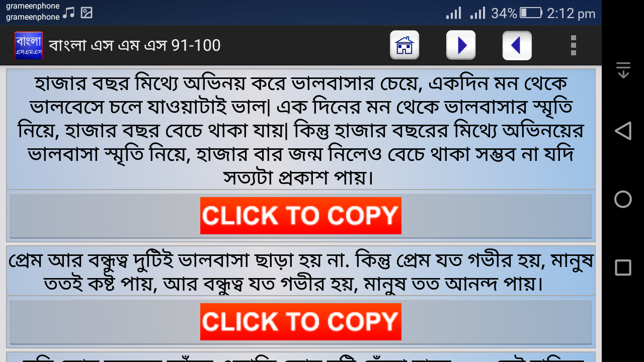Click the first CLICK TO COPY button
The width and height of the screenshot is (644, 362).
(301, 216)
